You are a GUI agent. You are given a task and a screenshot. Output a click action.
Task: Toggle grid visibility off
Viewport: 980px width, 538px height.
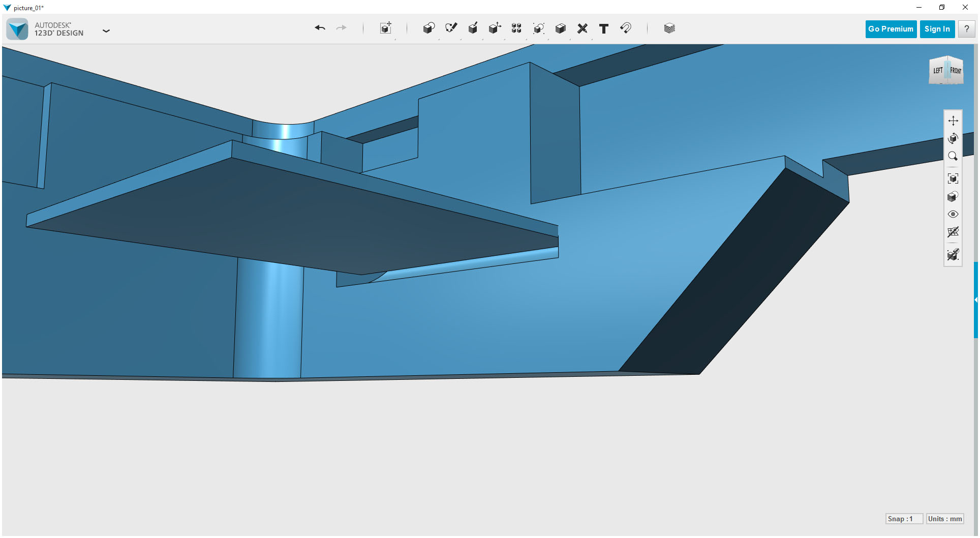[x=954, y=232]
